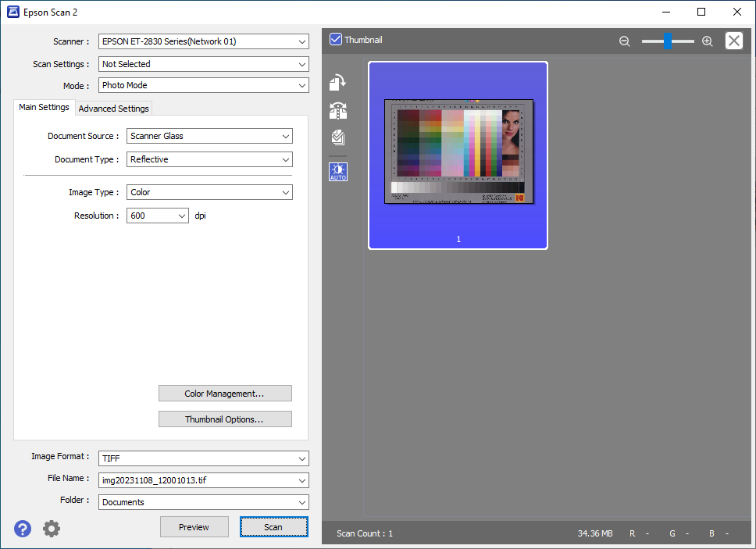Expand the Image Format TIFF dropdown
The height and width of the screenshot is (549, 756).
204,458
